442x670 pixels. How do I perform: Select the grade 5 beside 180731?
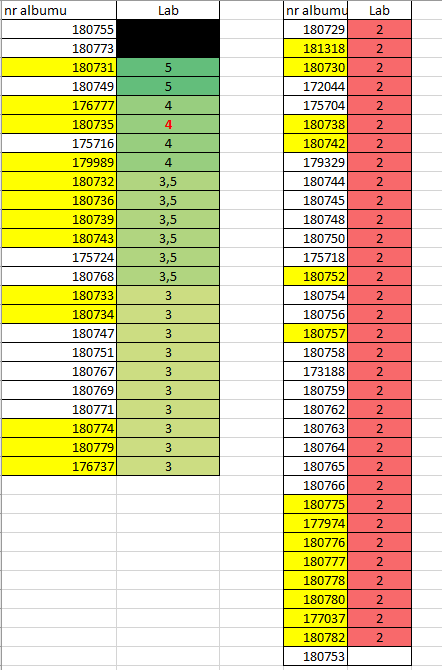[x=168, y=68]
